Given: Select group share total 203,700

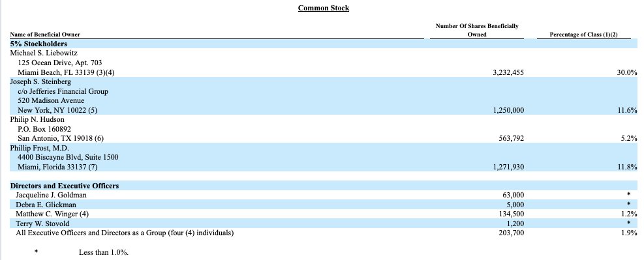Looking at the screenshot, I should [512, 233].
